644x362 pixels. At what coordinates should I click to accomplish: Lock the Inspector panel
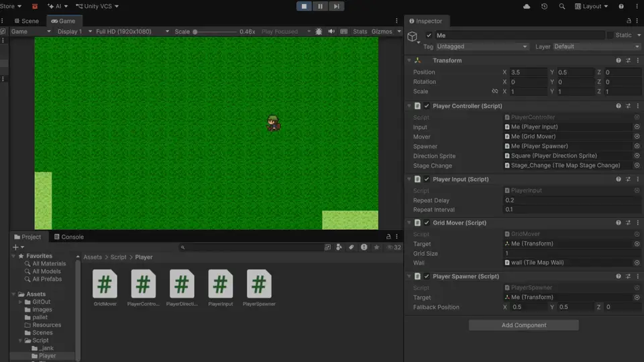(x=629, y=21)
